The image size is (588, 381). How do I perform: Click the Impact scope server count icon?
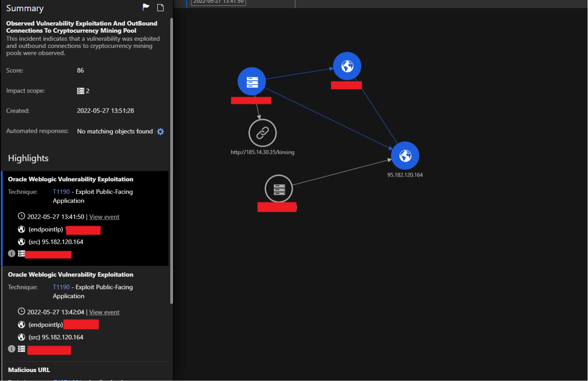click(x=81, y=91)
